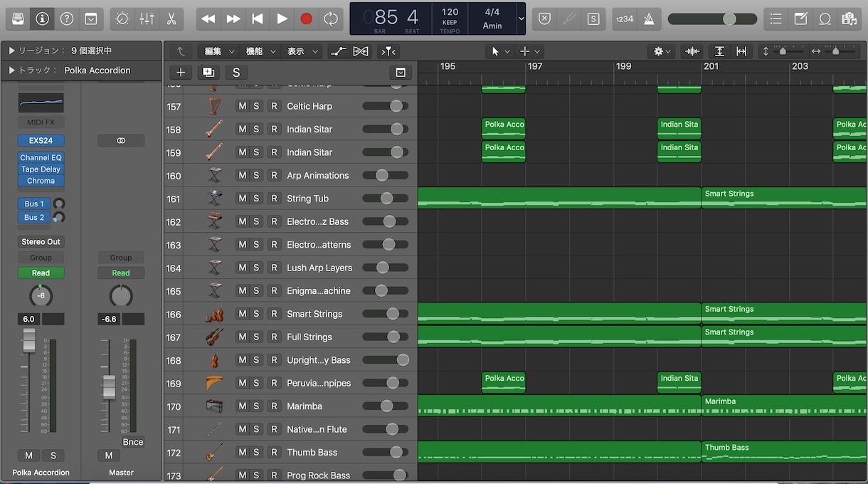
Task: Toggle the Inspector button in toolbar
Action: point(42,19)
